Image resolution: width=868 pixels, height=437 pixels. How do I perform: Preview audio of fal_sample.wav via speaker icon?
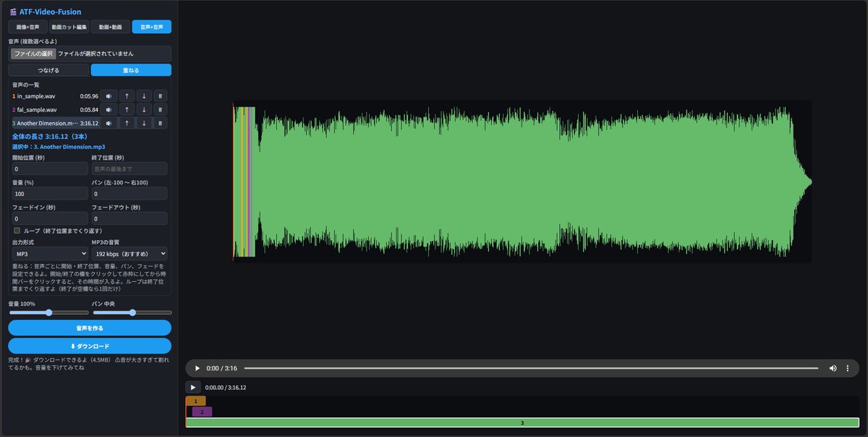(109, 109)
